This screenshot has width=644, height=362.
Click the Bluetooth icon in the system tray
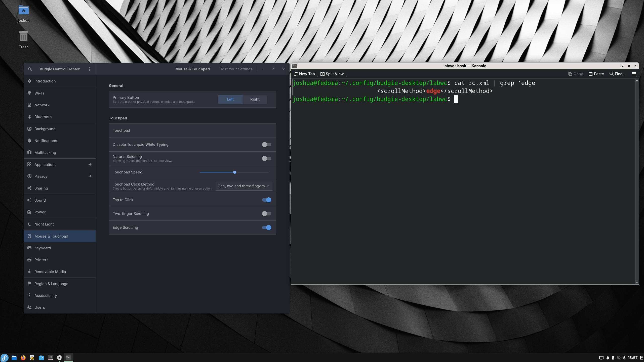click(624, 357)
